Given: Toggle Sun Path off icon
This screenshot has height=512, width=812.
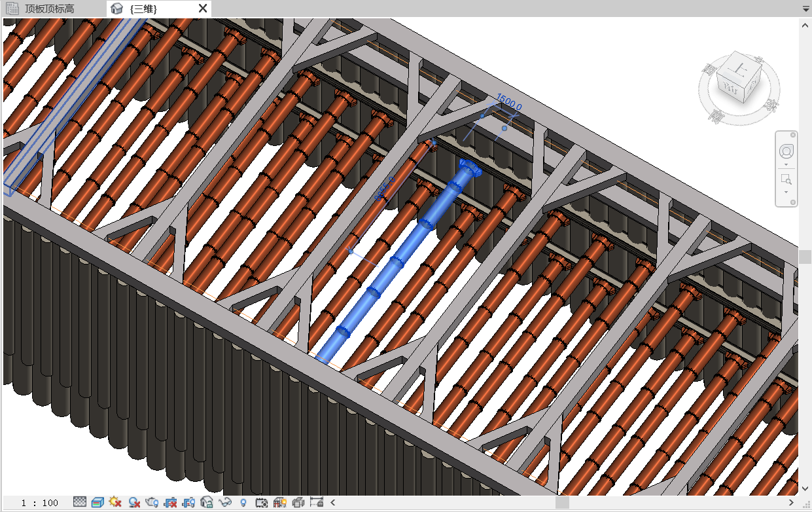Looking at the screenshot, I should pyautogui.click(x=115, y=502).
